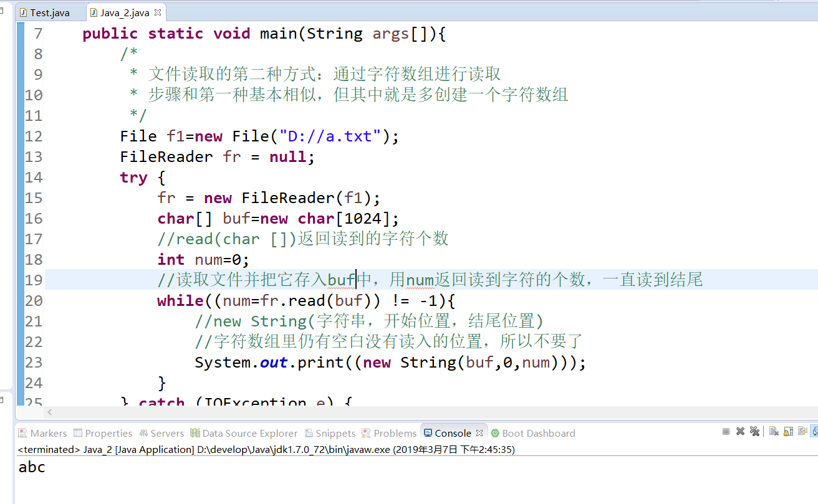Clear the Console output

773,431
